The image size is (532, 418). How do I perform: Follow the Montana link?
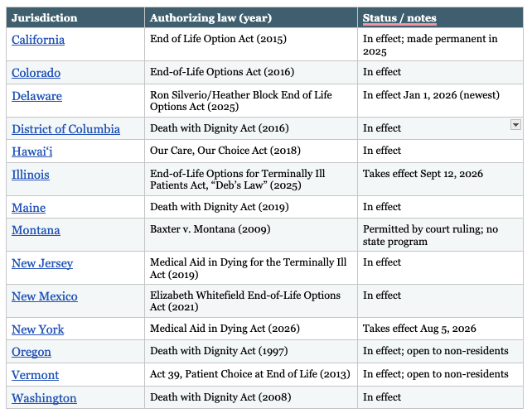pyautogui.click(x=36, y=230)
